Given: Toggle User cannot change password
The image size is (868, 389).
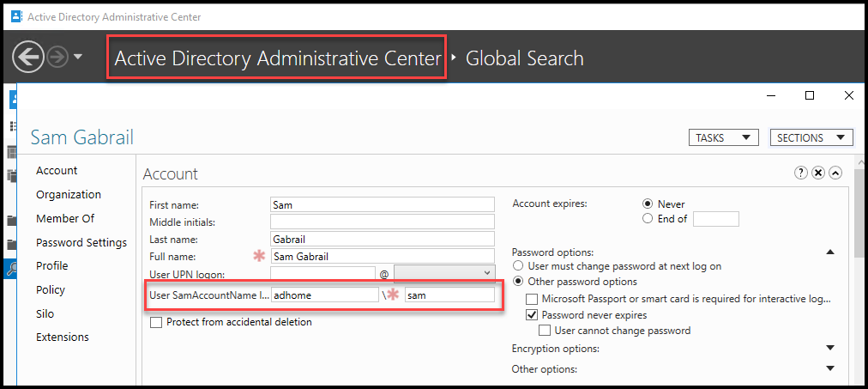Looking at the screenshot, I should [x=546, y=331].
